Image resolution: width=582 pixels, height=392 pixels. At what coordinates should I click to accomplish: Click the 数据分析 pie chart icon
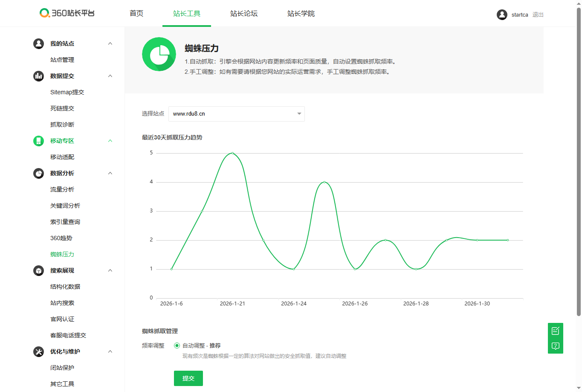(x=39, y=173)
